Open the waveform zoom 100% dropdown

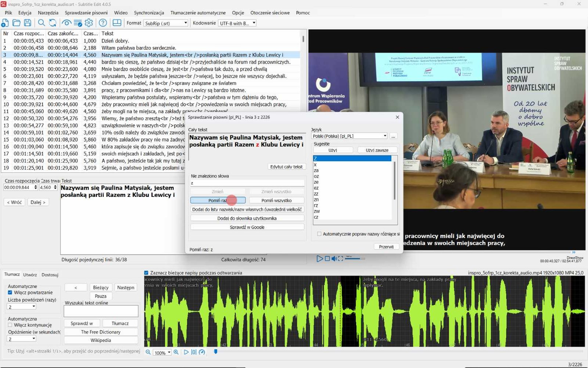click(162, 353)
